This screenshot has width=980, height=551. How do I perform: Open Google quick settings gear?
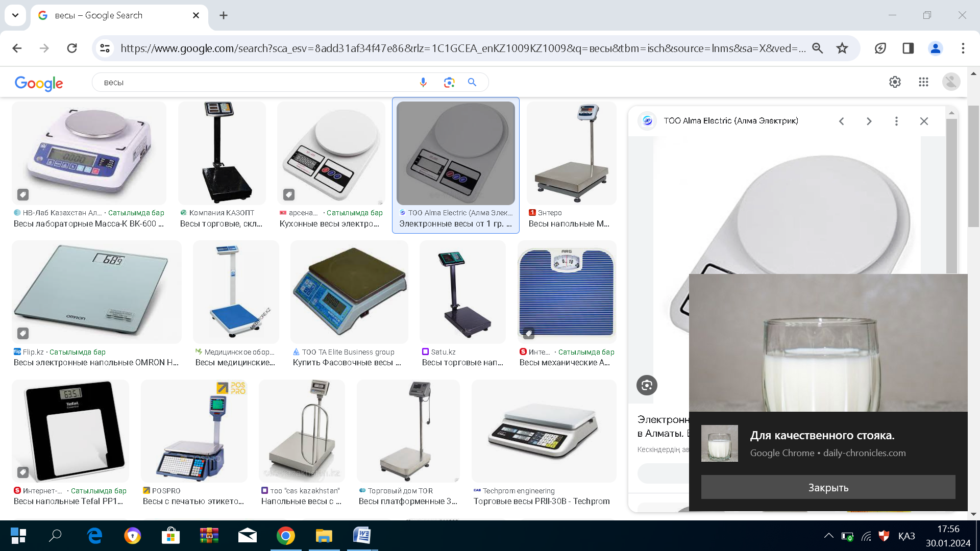(895, 82)
